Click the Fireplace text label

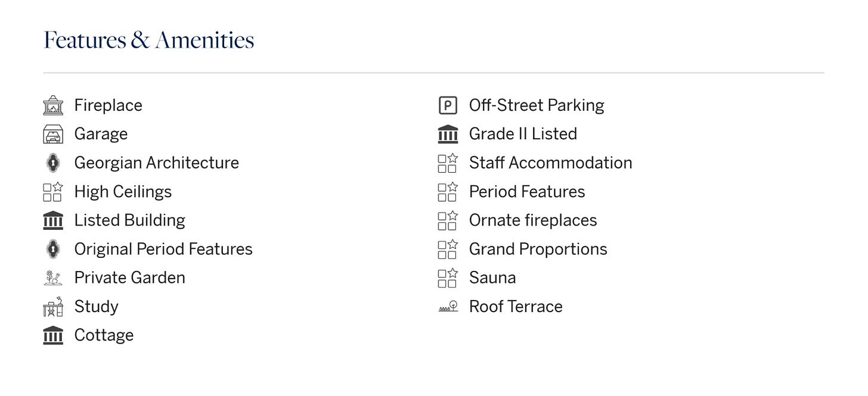(108, 105)
